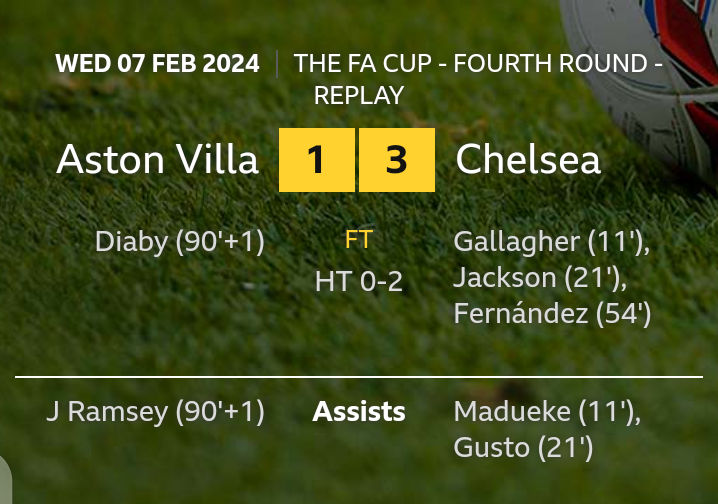Click the match date WED 07 FEB 2024
The height and width of the screenshot is (504, 718).
click(x=157, y=64)
